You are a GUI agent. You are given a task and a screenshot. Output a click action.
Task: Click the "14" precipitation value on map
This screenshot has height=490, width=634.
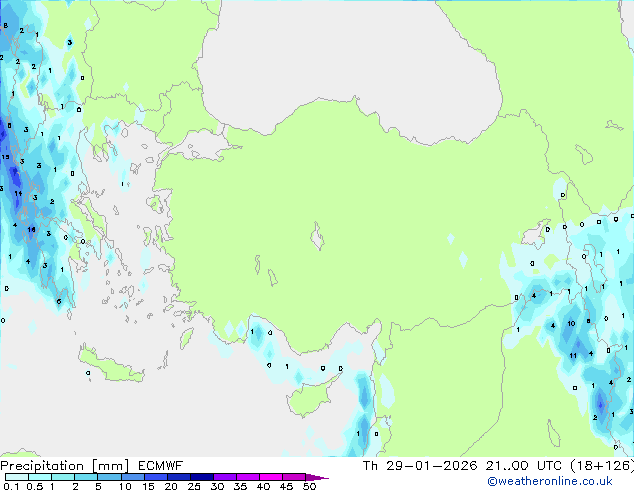pyautogui.click(x=18, y=194)
